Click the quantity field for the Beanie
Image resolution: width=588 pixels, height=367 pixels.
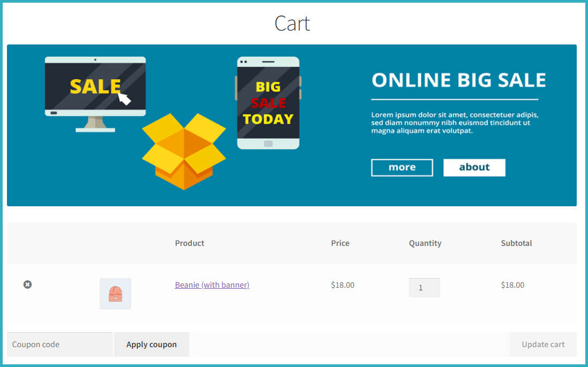(x=424, y=288)
